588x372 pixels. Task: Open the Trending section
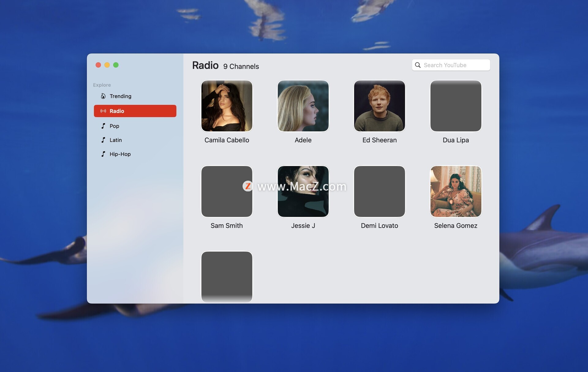point(120,96)
